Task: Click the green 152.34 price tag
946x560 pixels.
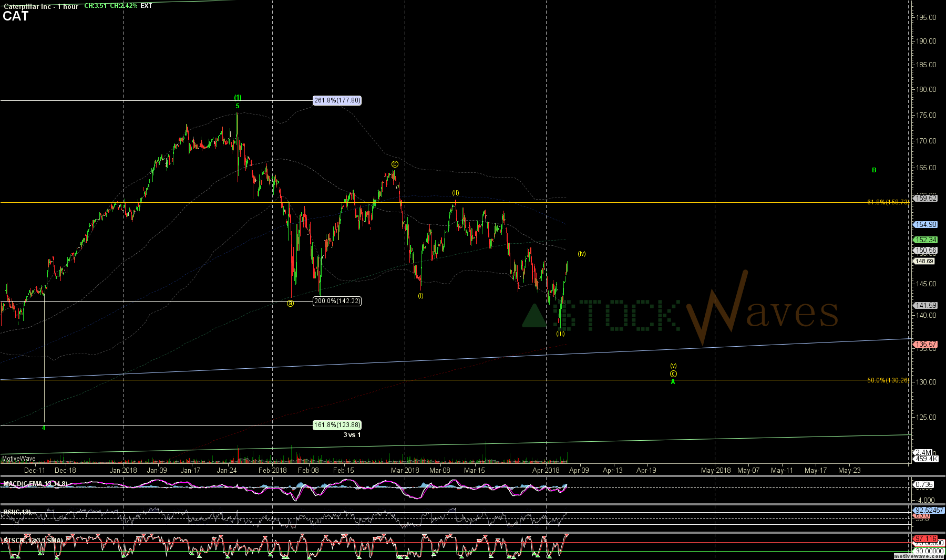Action: 926,240
